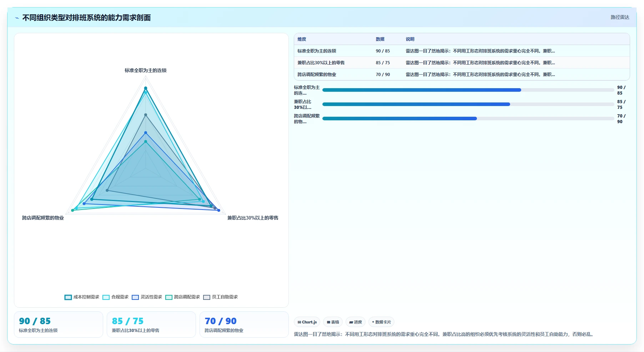Select the 进度 tag chip
The image size is (644, 352).
(x=356, y=322)
